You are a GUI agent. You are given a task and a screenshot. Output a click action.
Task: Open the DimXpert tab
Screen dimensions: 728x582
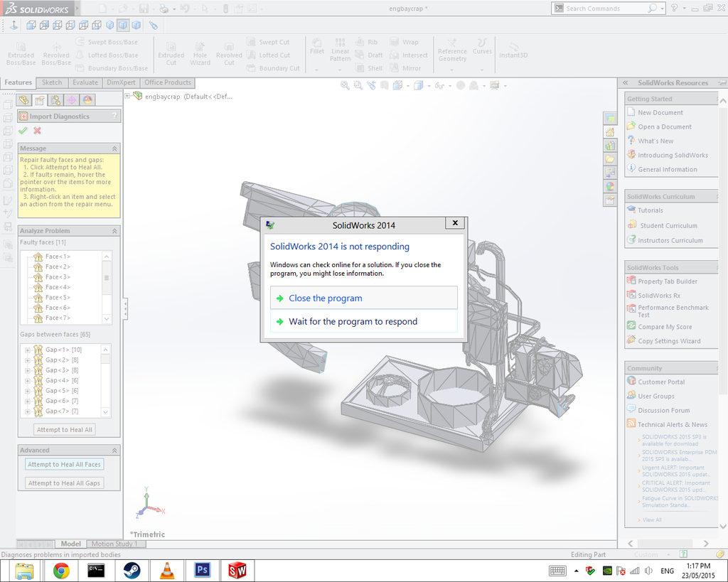click(x=121, y=82)
